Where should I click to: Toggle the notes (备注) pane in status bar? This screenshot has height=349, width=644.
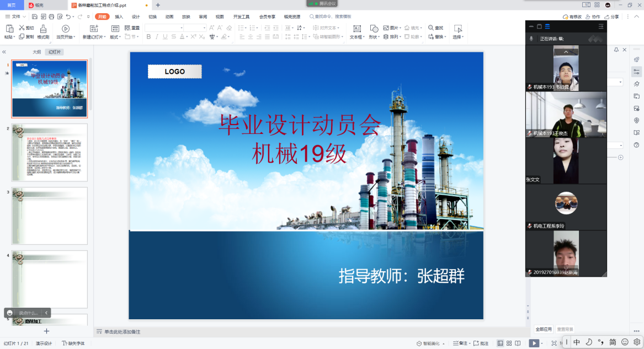[462, 343]
